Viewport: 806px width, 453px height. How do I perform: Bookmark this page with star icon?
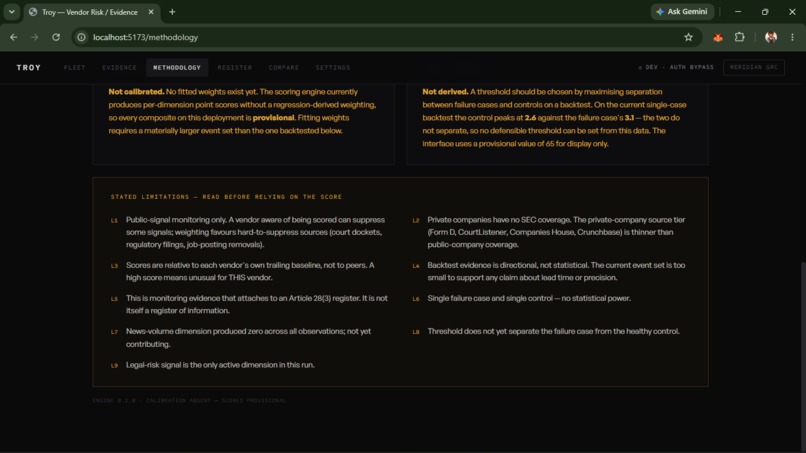coord(688,37)
